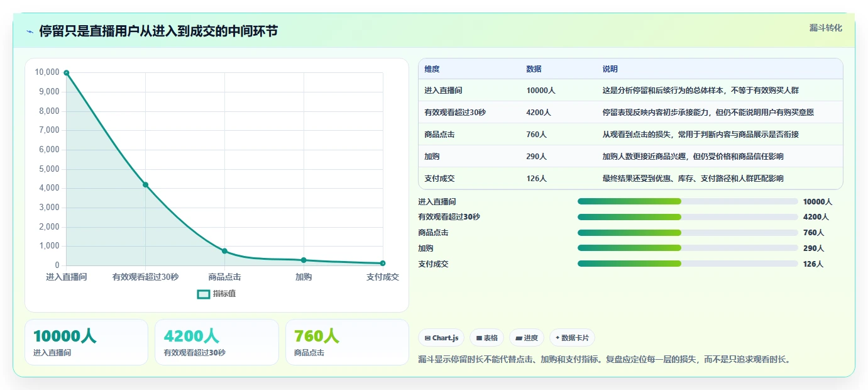Click the table description starting 这是分析停留
868x390 pixels.
point(700,91)
